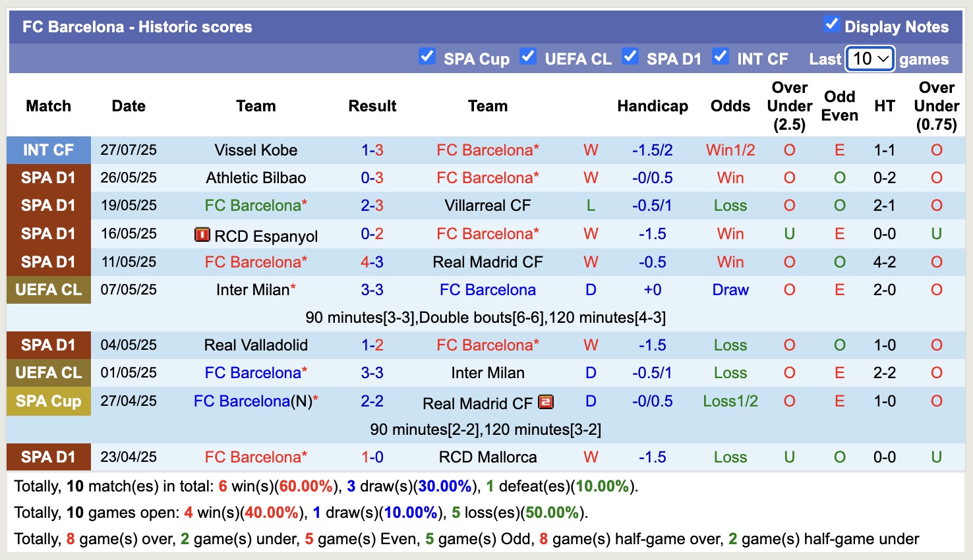Open the Vissel Kobe team link
This screenshot has height=560, width=973.
[256, 150]
